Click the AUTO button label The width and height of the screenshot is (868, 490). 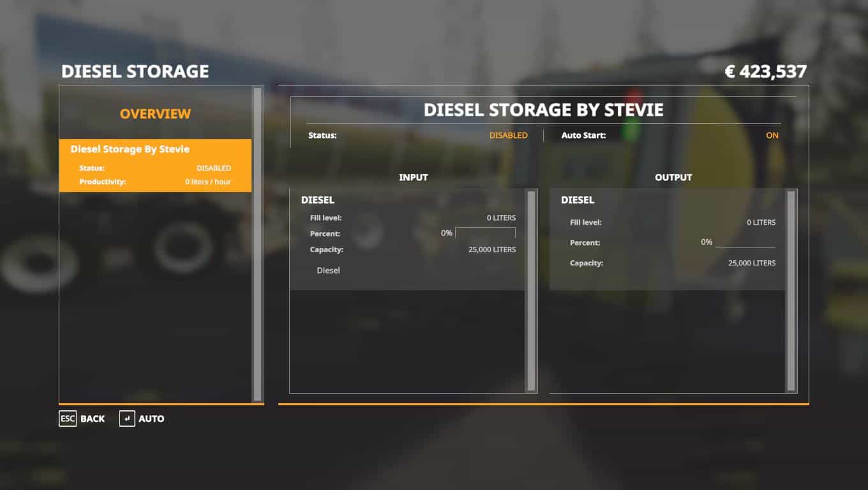151,419
